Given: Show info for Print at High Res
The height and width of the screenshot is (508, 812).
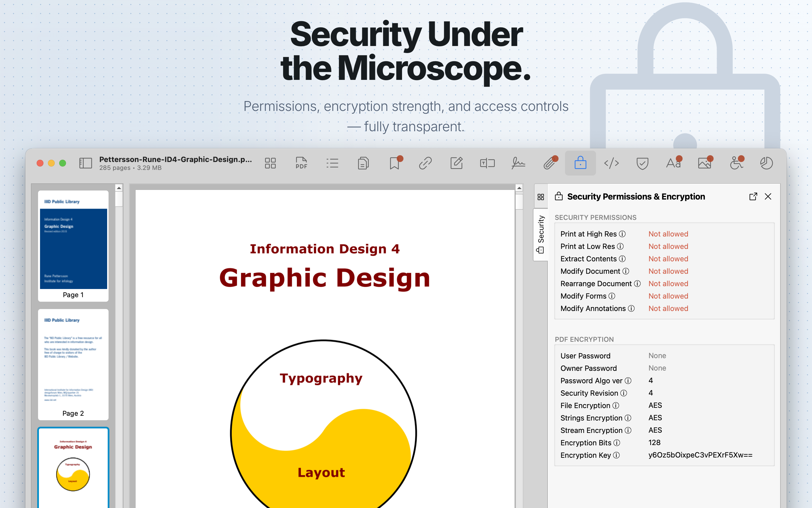Looking at the screenshot, I should [623, 234].
